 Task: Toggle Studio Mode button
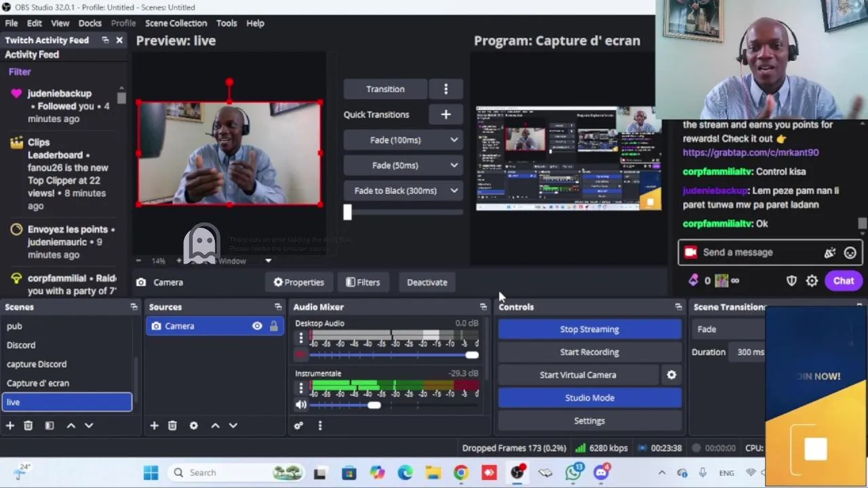coord(590,398)
